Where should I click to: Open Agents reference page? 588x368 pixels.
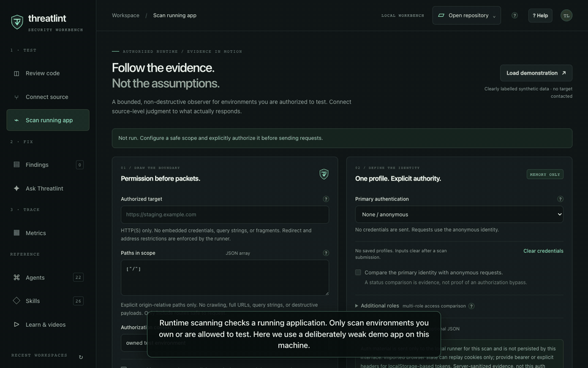[x=48, y=277]
